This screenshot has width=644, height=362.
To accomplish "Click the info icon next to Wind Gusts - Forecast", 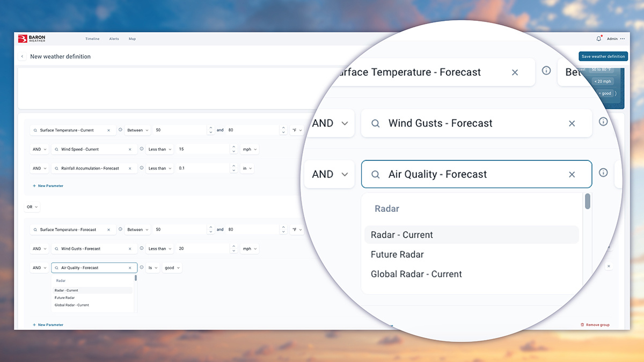I will tap(603, 121).
